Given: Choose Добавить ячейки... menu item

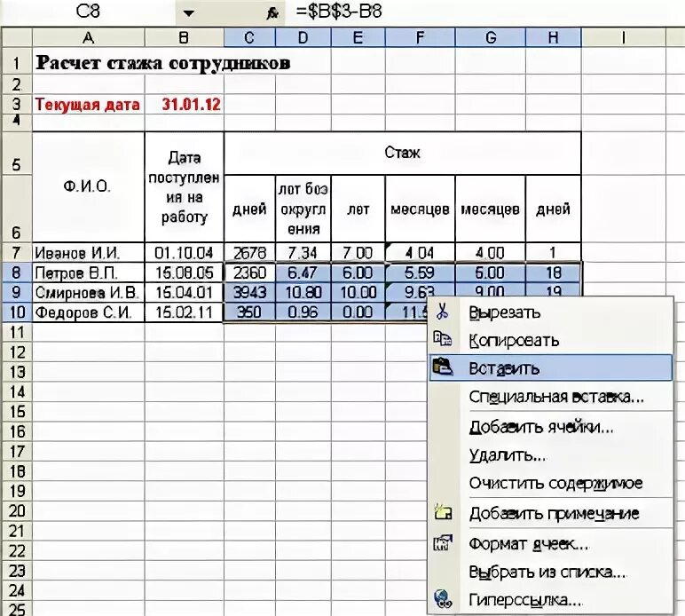Looking at the screenshot, I should [x=550, y=427].
